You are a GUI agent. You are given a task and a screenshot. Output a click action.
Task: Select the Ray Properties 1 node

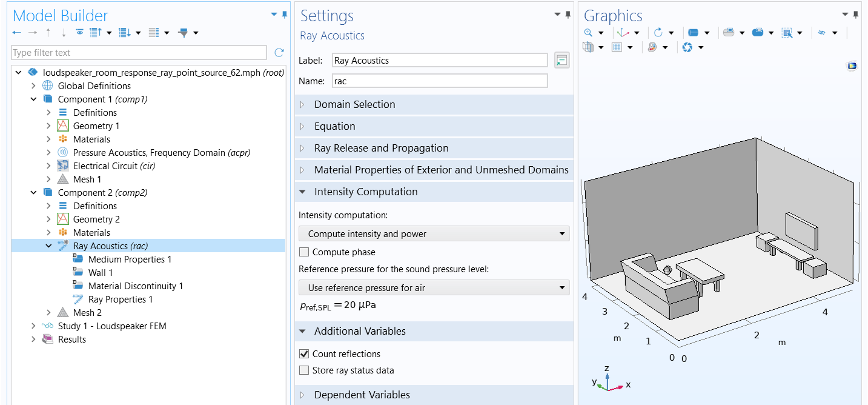pos(113,300)
